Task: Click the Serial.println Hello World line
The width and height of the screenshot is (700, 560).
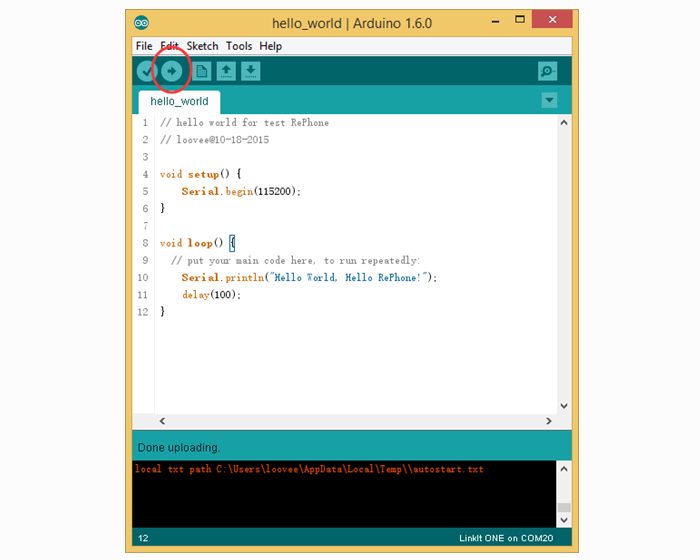Action: pyautogui.click(x=309, y=278)
